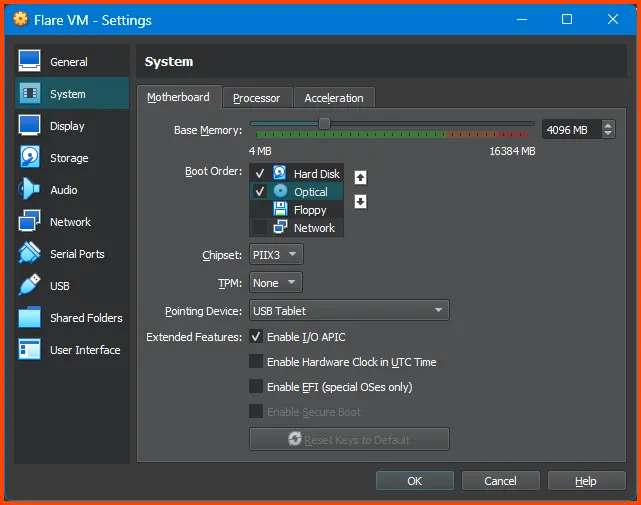
Task: Click the 16384 MB maximum memory label
Action: click(513, 151)
